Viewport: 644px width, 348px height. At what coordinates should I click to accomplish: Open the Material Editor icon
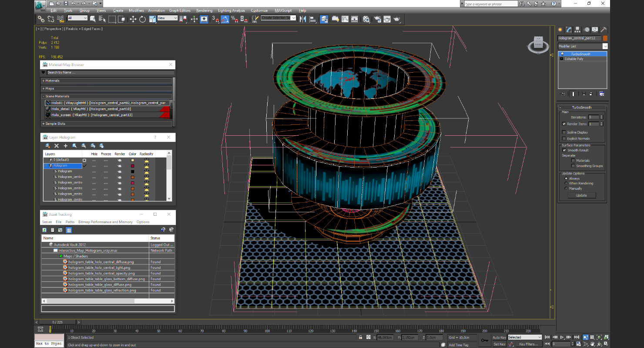[x=366, y=19]
